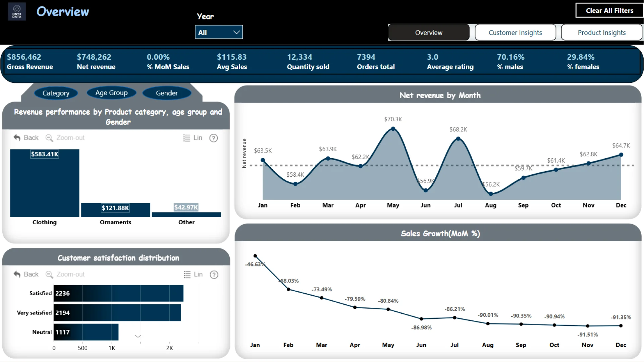Select the Gender breakdown button
The height and width of the screenshot is (362, 644).
167,93
